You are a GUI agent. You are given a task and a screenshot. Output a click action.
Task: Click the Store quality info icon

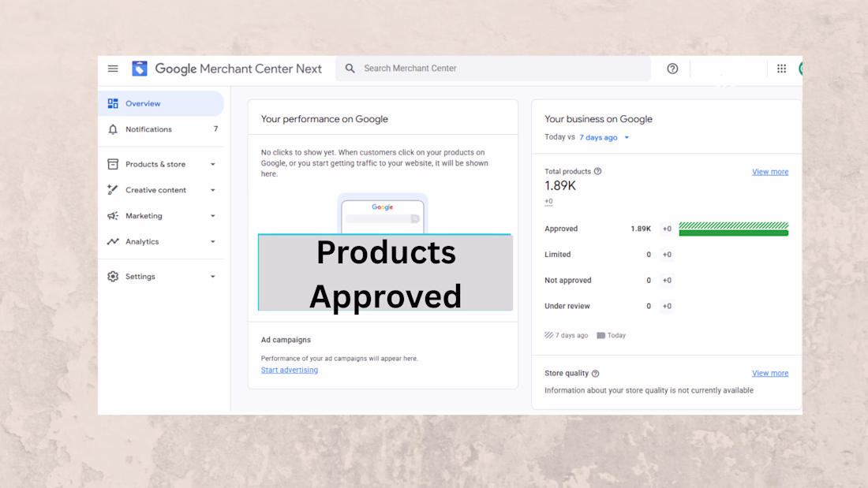coord(596,374)
